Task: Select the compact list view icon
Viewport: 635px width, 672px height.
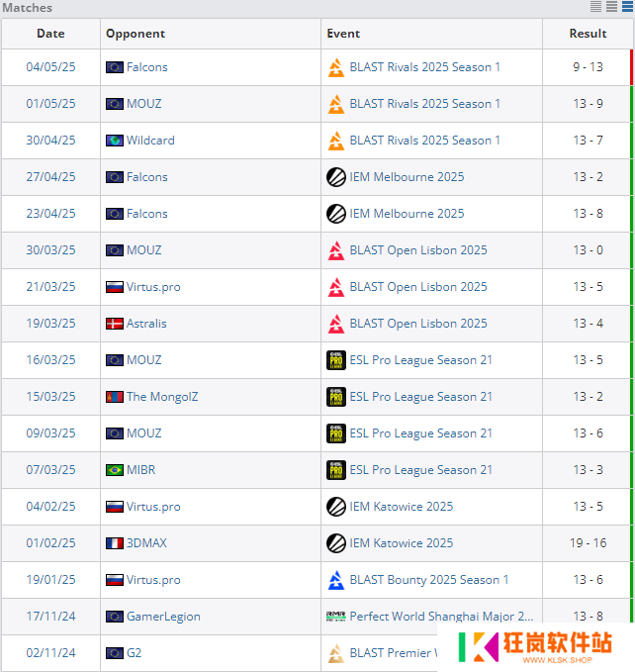Action: point(595,6)
